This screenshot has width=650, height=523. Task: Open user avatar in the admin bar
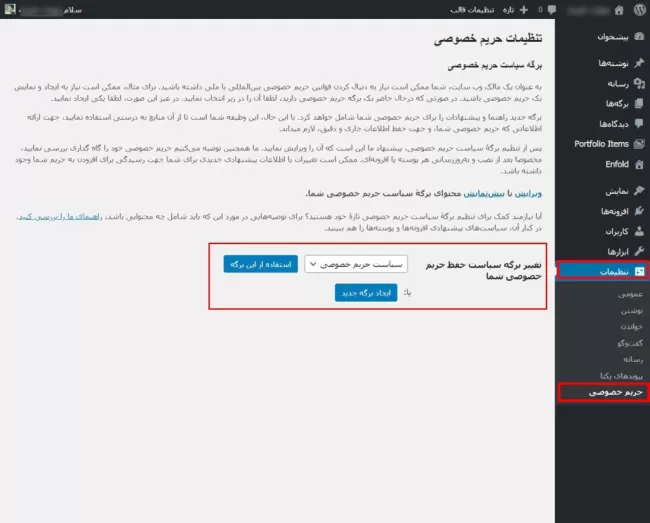point(10,9)
